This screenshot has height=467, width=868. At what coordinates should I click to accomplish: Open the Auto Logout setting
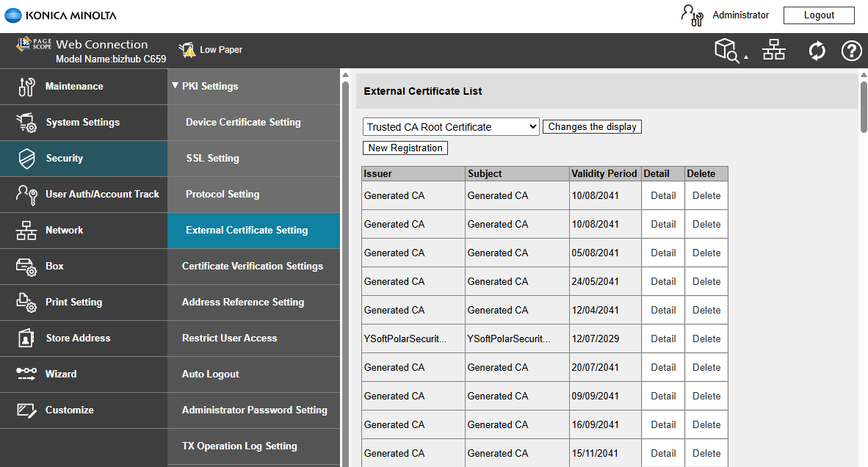pyautogui.click(x=253, y=374)
